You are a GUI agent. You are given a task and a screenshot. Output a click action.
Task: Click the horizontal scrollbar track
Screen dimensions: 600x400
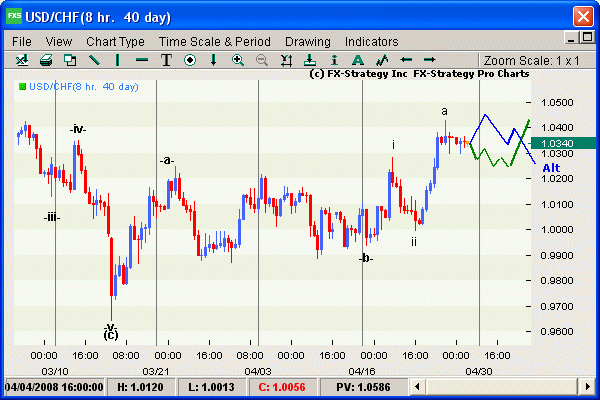pos(502,387)
